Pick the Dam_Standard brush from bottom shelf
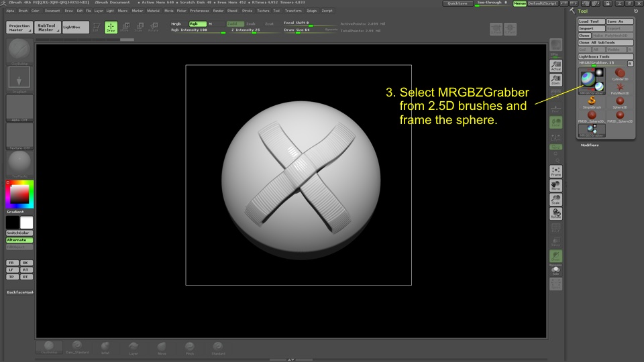Image resolution: width=644 pixels, height=362 pixels. 76,347
